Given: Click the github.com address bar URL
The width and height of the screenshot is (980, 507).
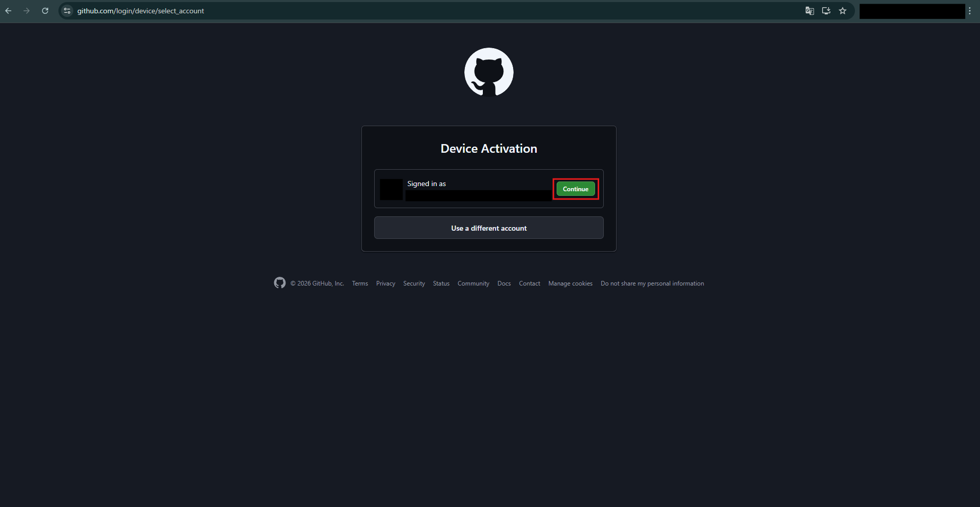Looking at the screenshot, I should point(140,11).
